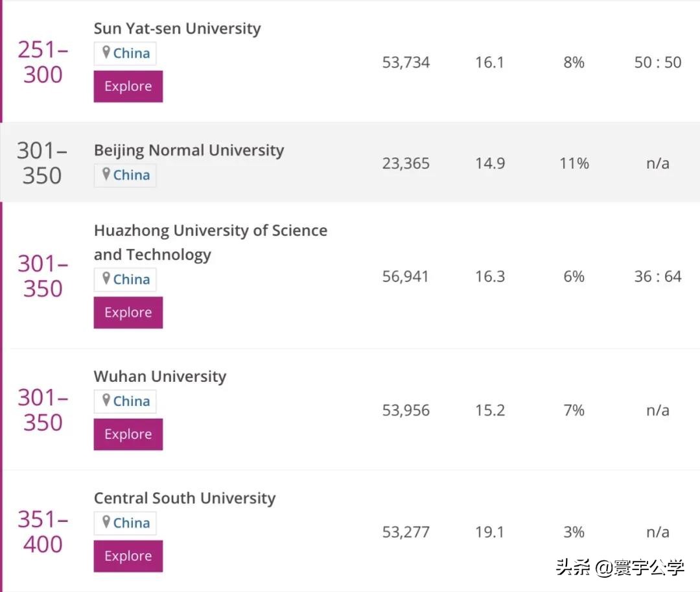Click the location pin beside Beijing Normal University
This screenshot has width=700, height=592.
click(106, 174)
